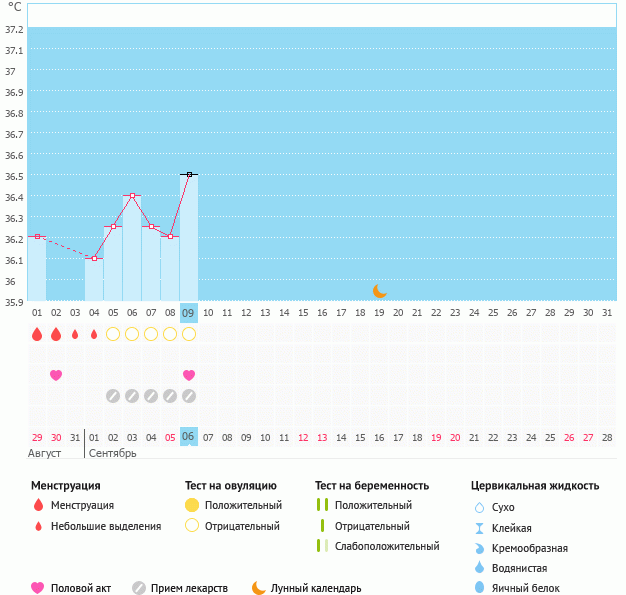Click the medication pill icon on cycle day 07
Viewport: 626px width, 595px height.
151,396
